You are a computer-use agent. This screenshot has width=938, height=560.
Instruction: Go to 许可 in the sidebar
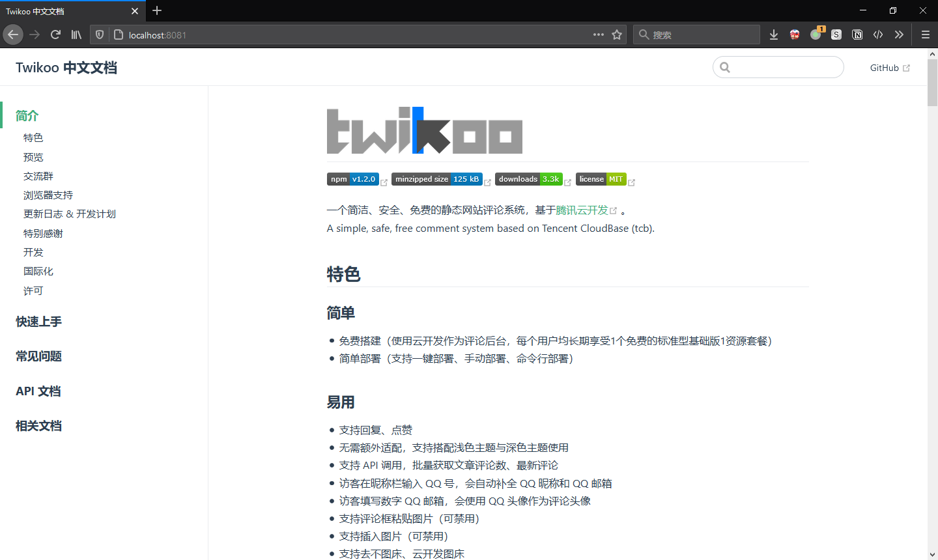(x=33, y=290)
